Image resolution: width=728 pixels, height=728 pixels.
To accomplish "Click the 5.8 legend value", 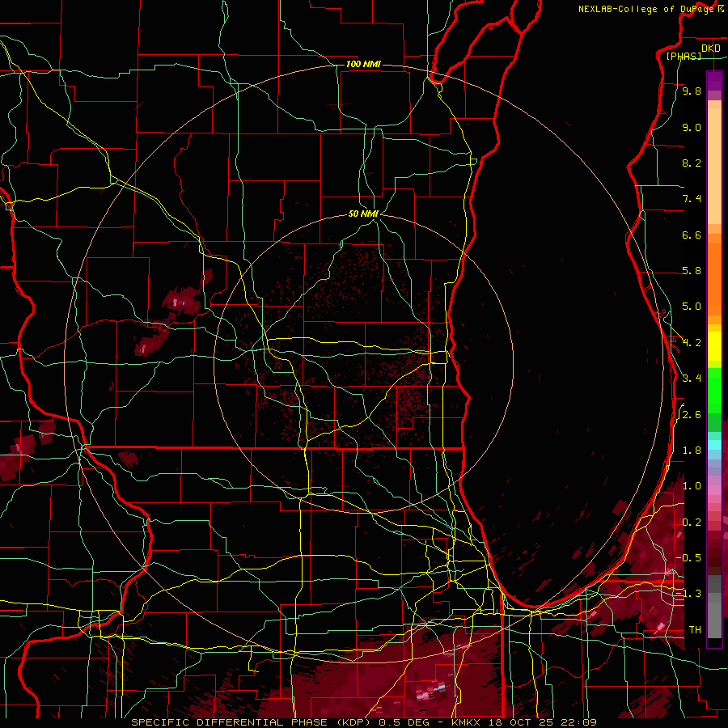I will pyautogui.click(x=692, y=271).
